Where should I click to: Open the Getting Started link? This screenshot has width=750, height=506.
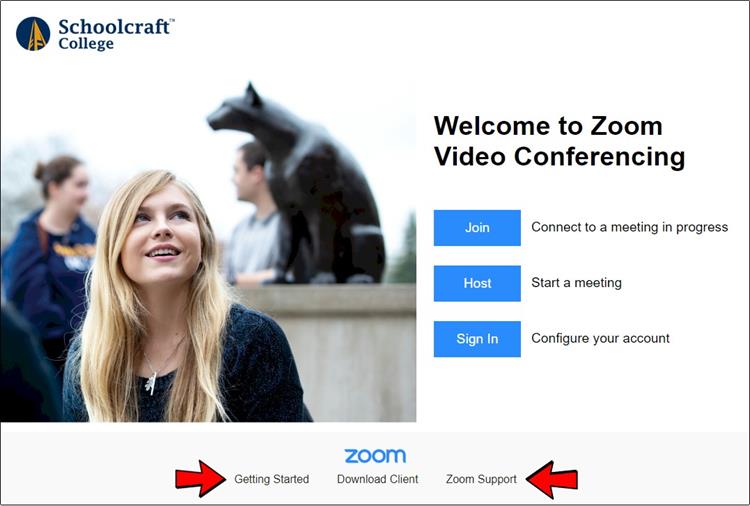(272, 479)
